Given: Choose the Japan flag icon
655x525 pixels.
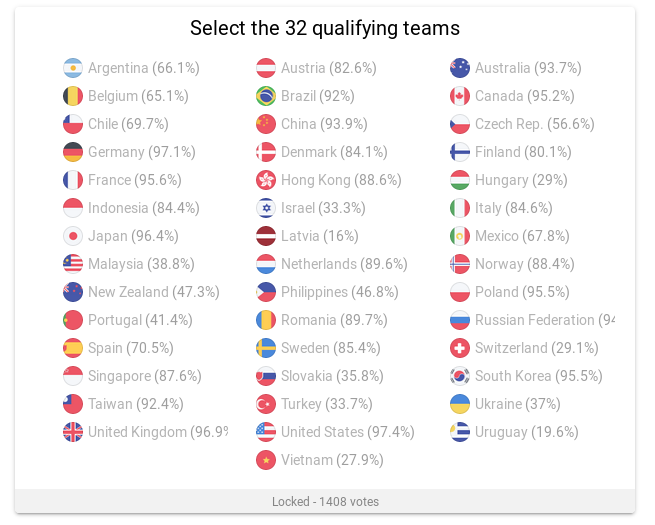Looking at the screenshot, I should point(73,236).
